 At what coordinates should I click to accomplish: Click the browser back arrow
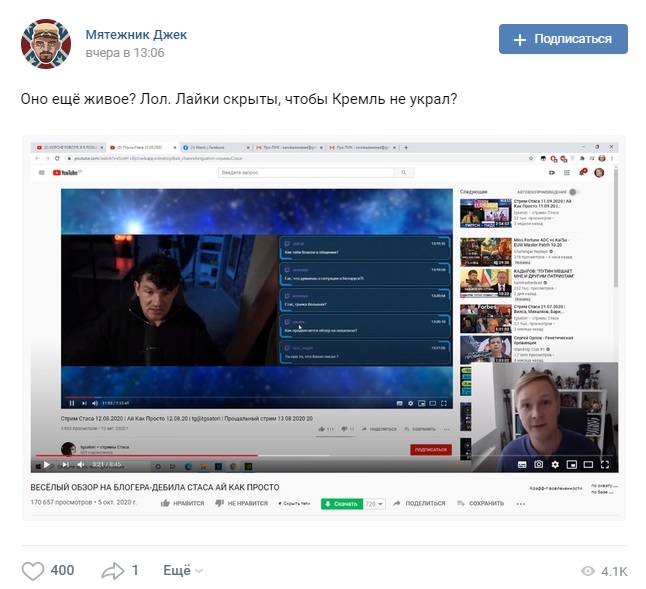(x=38, y=158)
